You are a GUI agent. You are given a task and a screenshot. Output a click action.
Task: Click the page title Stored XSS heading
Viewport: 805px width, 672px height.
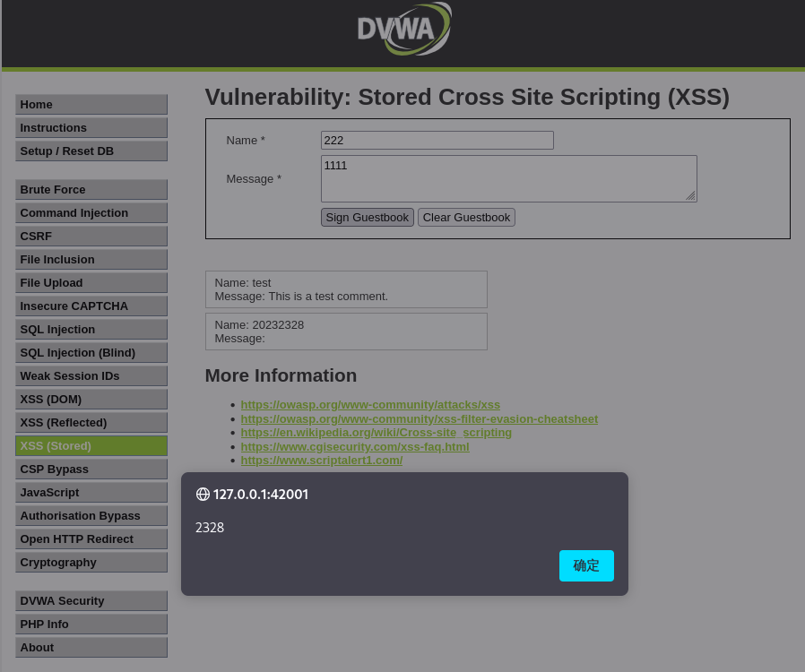[x=467, y=97]
